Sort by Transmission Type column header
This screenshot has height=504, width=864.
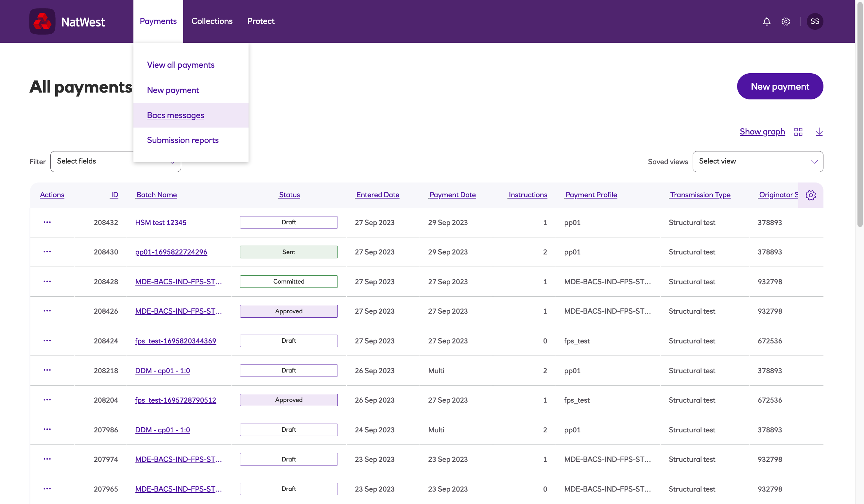[x=700, y=195]
